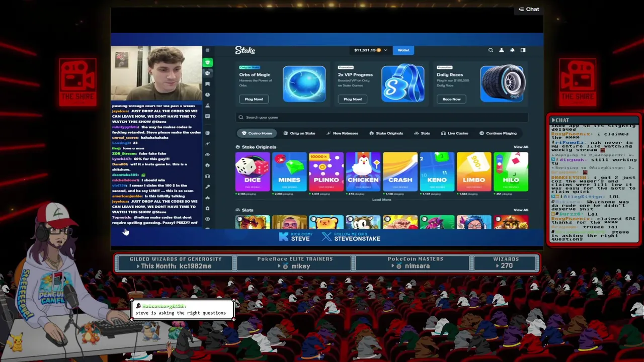
Task: Click Race Now under Daily Races
Action: coord(451,99)
